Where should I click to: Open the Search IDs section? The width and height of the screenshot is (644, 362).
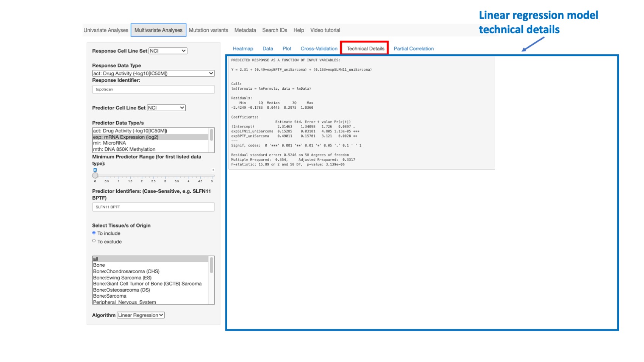pos(274,30)
